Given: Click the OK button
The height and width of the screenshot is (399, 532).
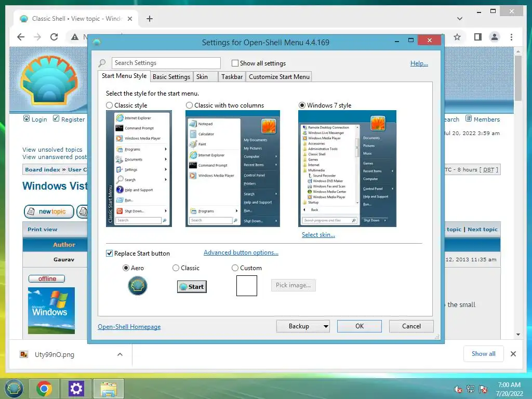Looking at the screenshot, I should point(360,326).
